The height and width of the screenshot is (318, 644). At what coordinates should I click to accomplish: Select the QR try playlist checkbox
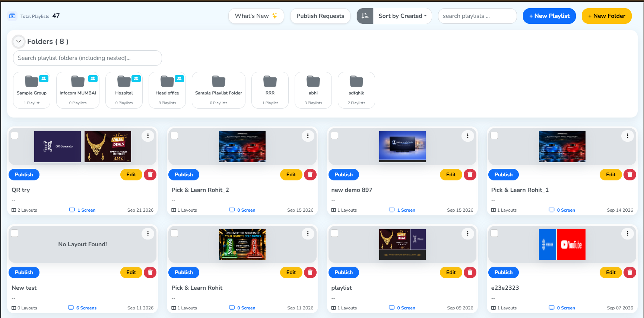15,135
